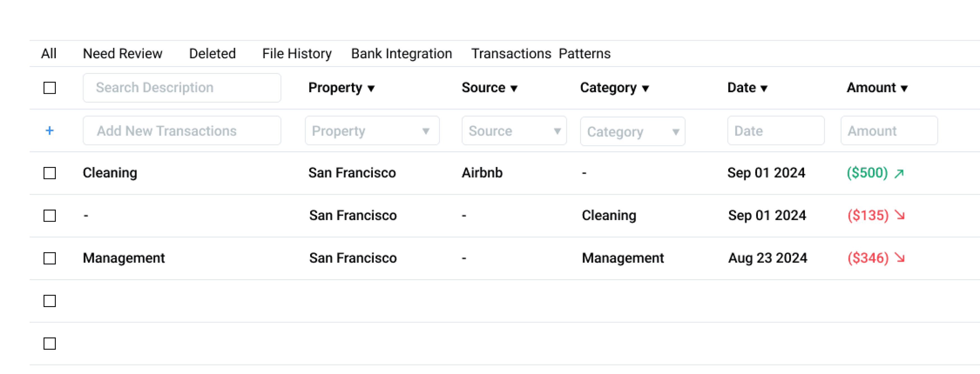Check the Cleaning Airbnb transaction row
Screen dimensions: 980x374
(49, 173)
